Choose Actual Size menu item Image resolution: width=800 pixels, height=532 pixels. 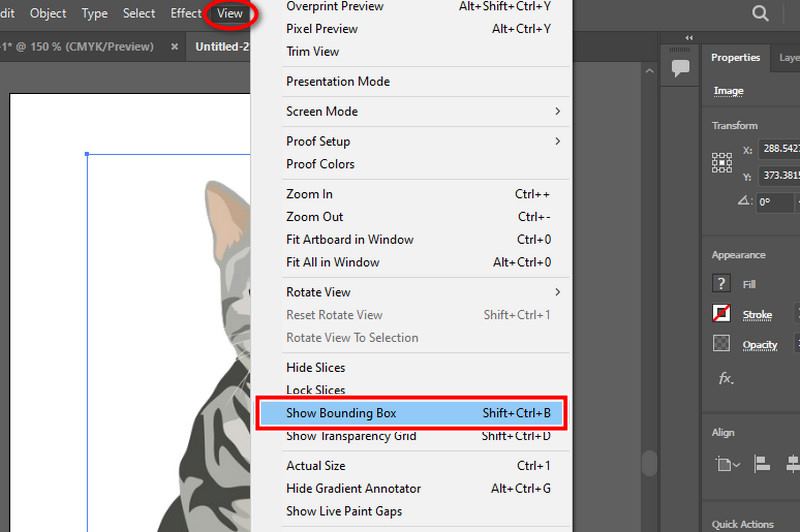418,466
